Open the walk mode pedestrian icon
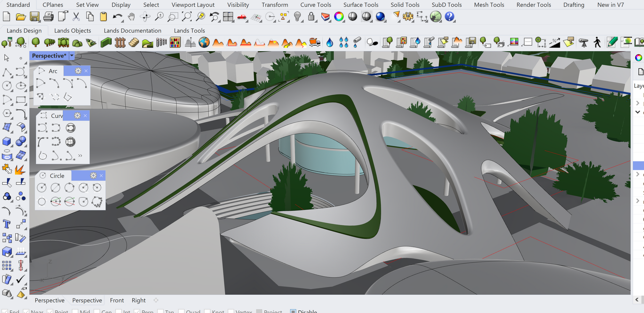644x313 pixels. [x=597, y=43]
